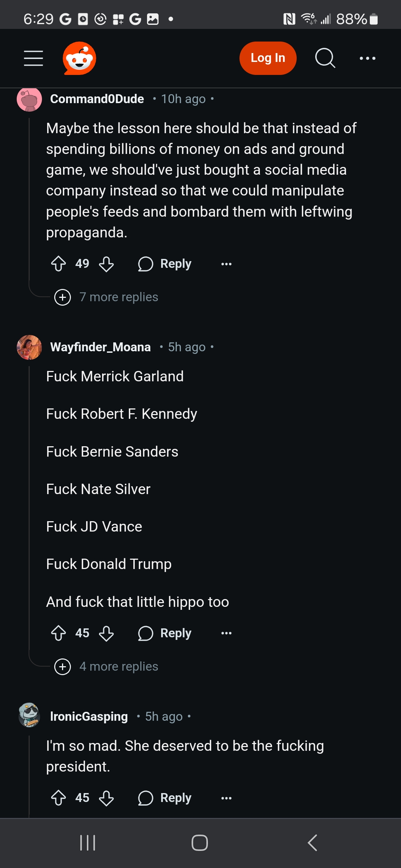Screen dimensions: 401x868
Task: Open the header three-dot overflow menu
Action: coord(368,58)
